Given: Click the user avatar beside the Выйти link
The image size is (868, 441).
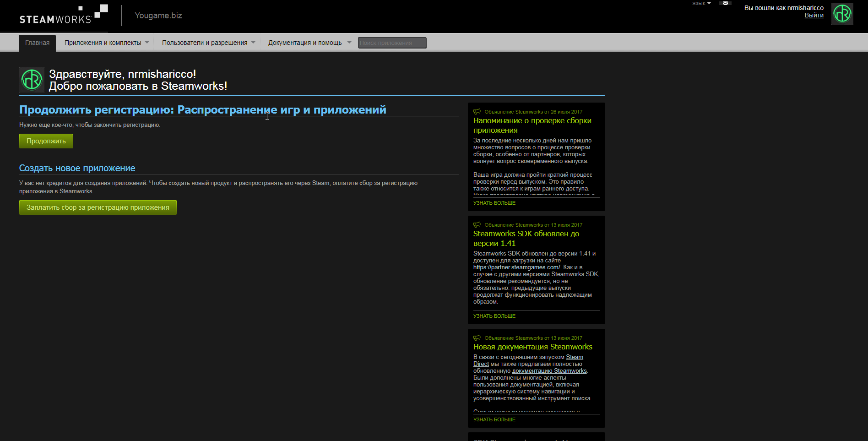Looking at the screenshot, I should pos(842,14).
